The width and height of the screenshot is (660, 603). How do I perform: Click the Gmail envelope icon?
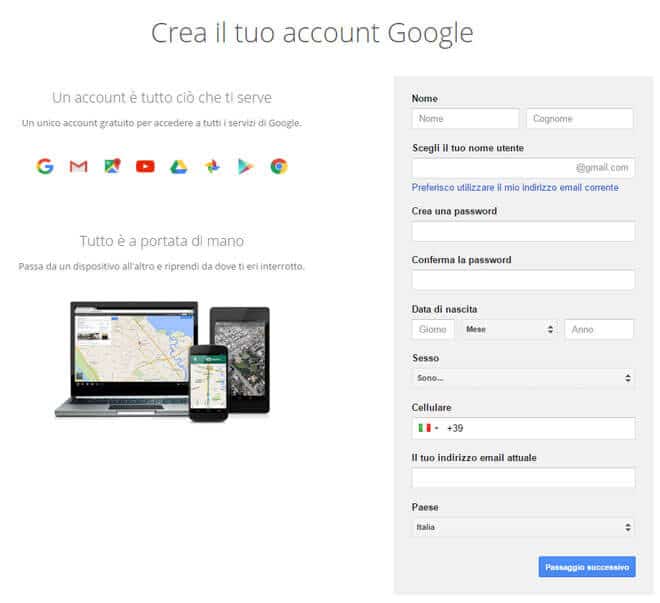[x=78, y=166]
